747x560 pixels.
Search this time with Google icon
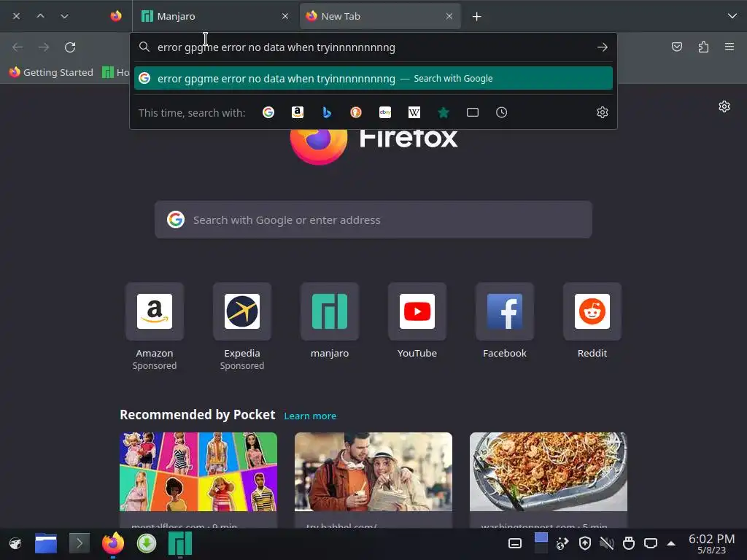tap(268, 112)
